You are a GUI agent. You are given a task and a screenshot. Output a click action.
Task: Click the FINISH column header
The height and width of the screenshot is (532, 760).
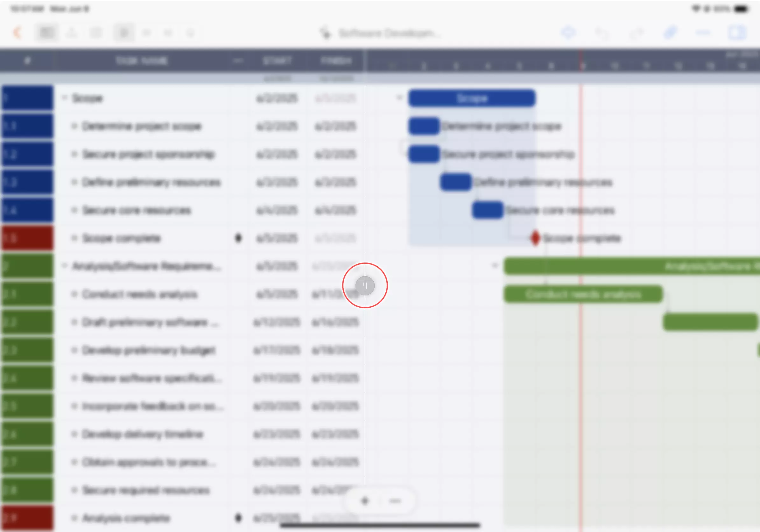point(336,60)
